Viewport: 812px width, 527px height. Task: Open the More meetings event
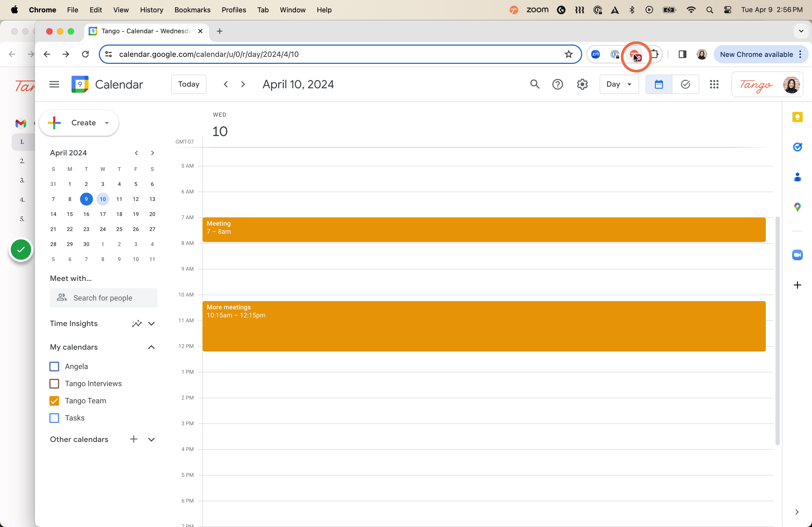click(x=484, y=326)
